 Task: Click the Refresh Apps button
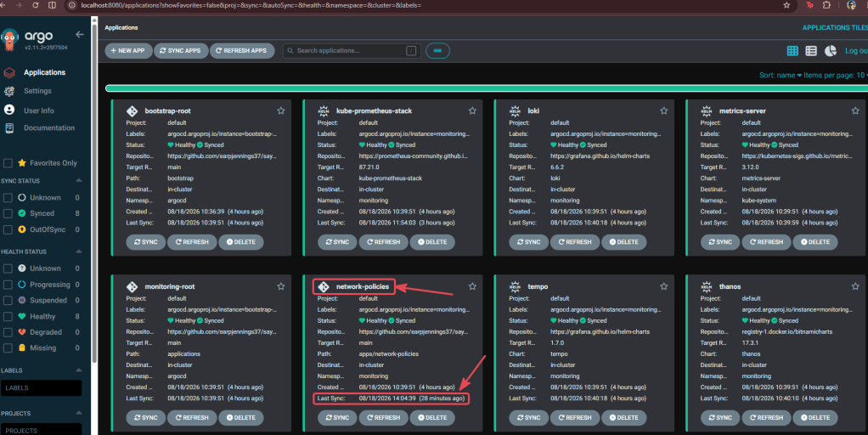click(x=242, y=51)
